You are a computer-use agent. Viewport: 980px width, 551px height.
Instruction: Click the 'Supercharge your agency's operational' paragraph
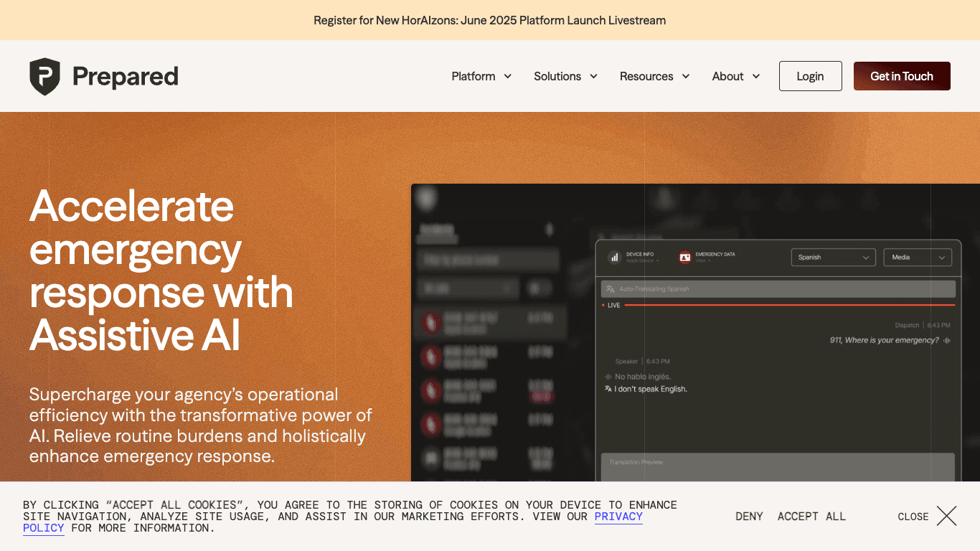click(x=201, y=425)
